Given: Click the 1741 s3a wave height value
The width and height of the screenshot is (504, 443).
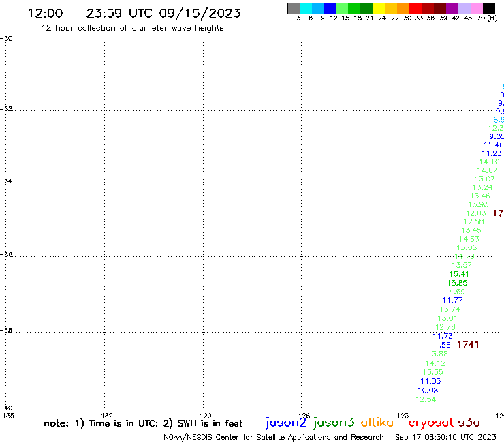Looking at the screenshot, I should (468, 345).
